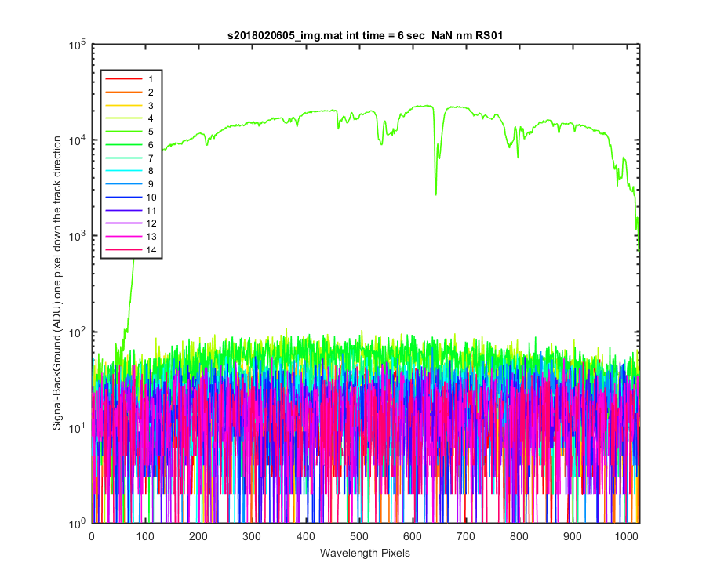Click y-axis tick label 10^0
706x588 pixels.
pyautogui.click(x=77, y=524)
